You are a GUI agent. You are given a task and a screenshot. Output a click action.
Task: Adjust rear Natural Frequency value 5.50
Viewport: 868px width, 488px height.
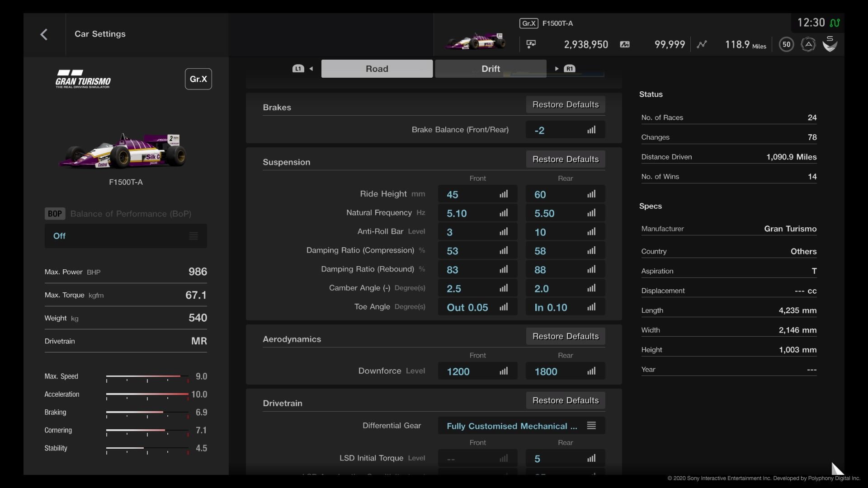click(565, 213)
